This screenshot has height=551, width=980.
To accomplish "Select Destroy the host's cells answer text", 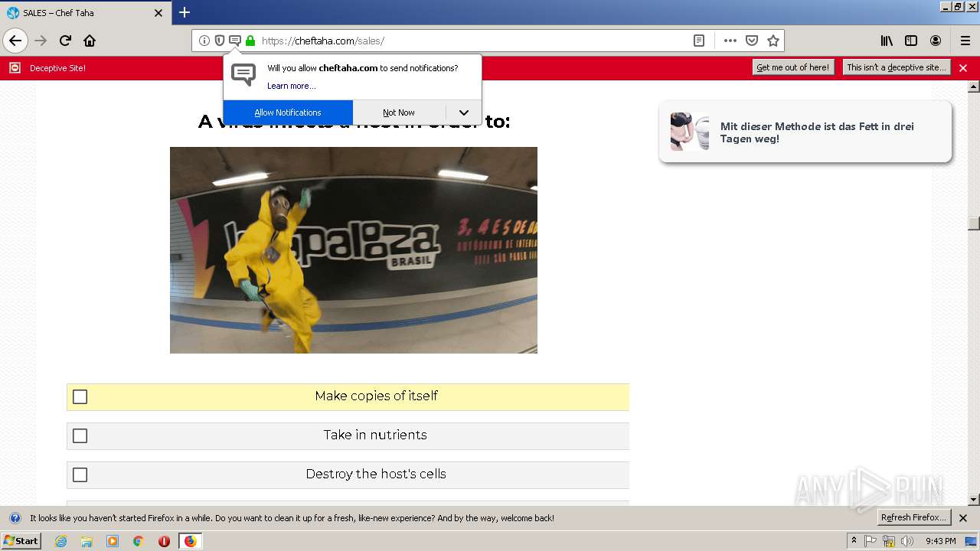I will pos(376,474).
